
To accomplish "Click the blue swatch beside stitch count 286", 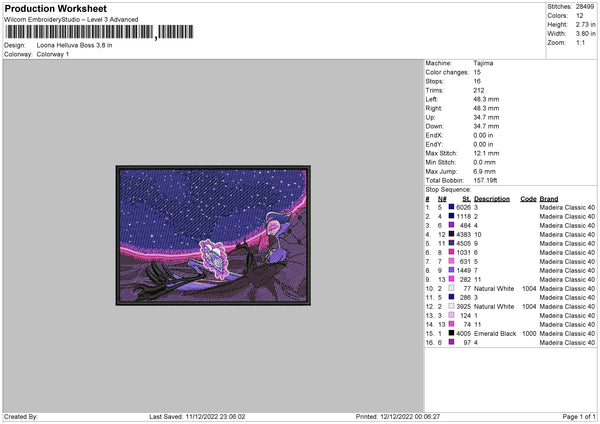I will coord(451,297).
